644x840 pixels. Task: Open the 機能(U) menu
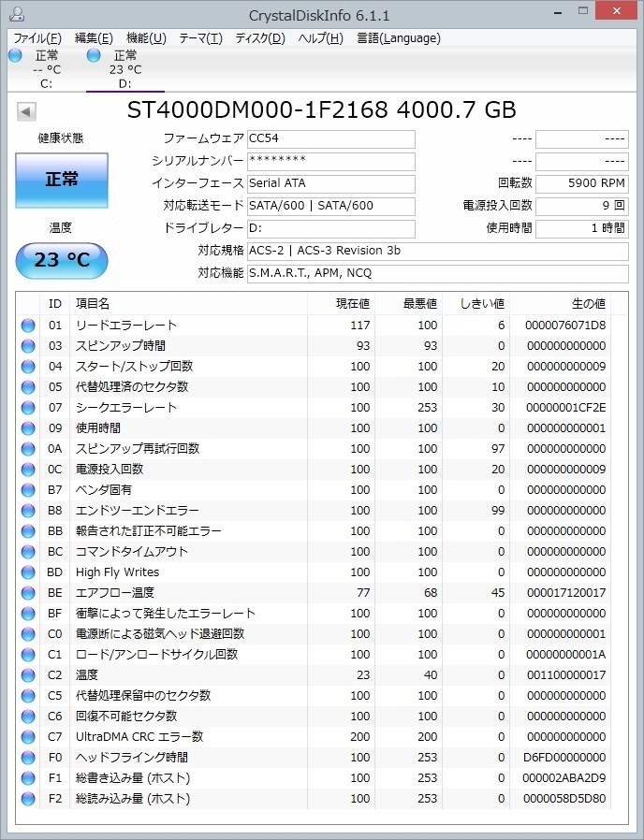[146, 38]
